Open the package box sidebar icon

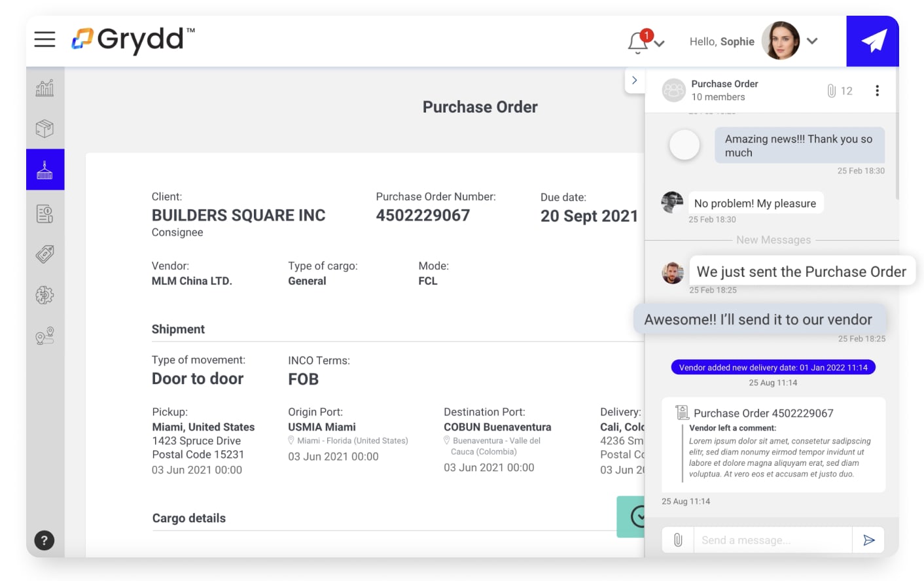(x=44, y=128)
